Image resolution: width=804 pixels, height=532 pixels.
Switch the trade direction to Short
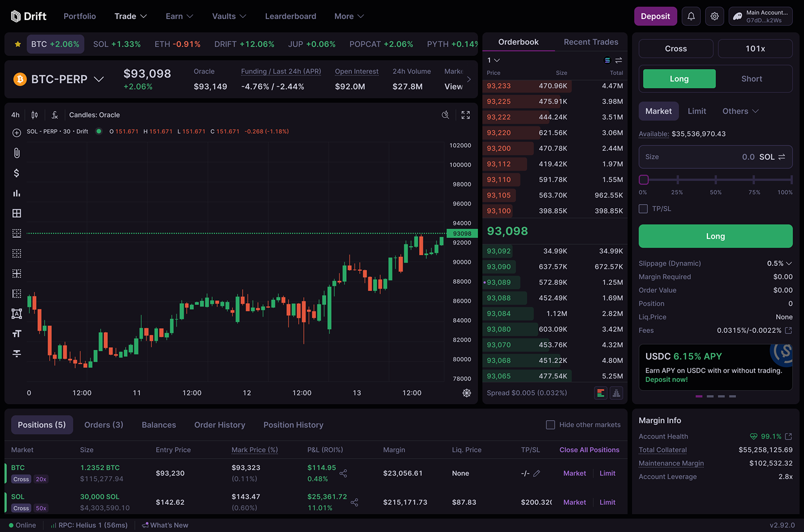coord(752,78)
